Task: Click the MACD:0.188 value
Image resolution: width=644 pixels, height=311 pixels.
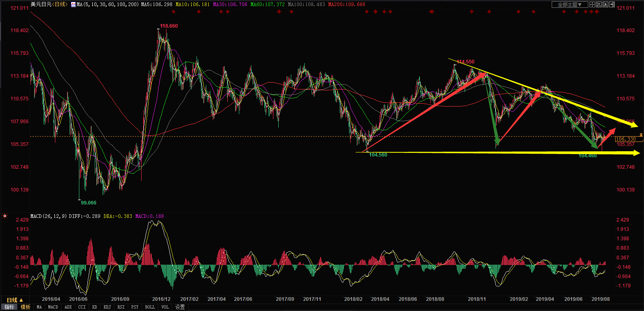Action: point(150,216)
